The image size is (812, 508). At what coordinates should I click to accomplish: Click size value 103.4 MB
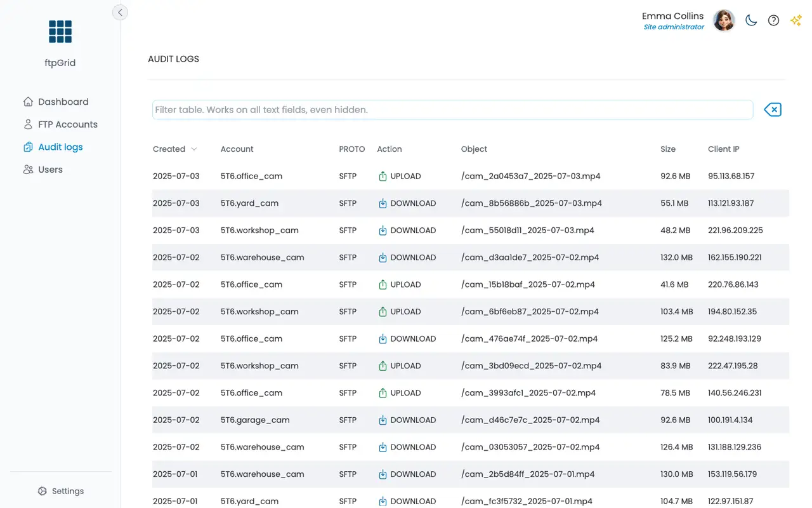[677, 312]
